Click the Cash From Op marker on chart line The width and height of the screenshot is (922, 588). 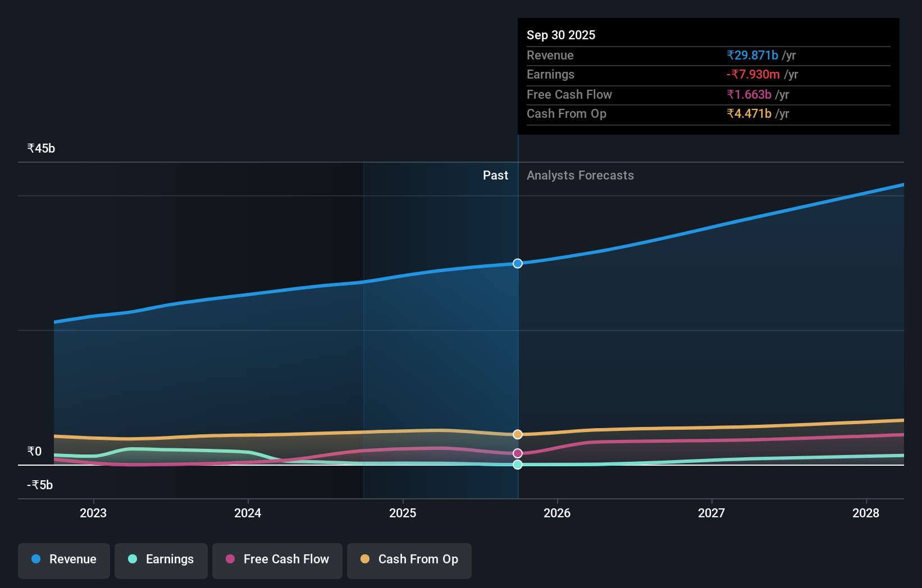(x=517, y=433)
